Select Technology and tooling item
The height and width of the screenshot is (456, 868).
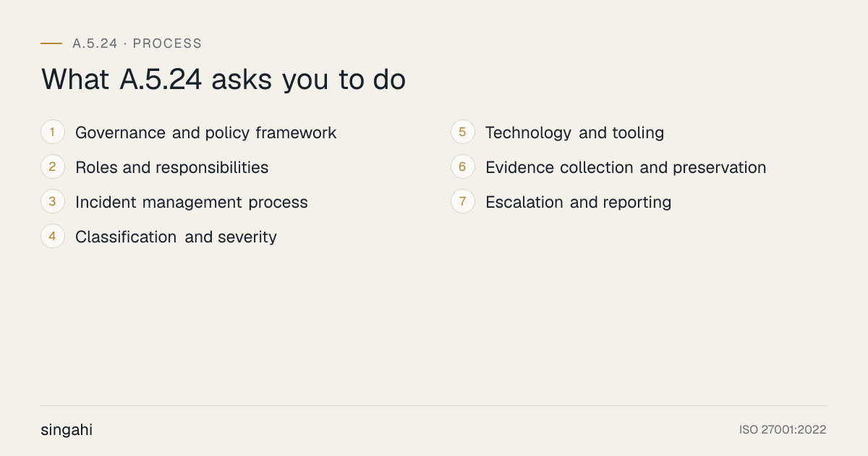pyautogui.click(x=574, y=133)
